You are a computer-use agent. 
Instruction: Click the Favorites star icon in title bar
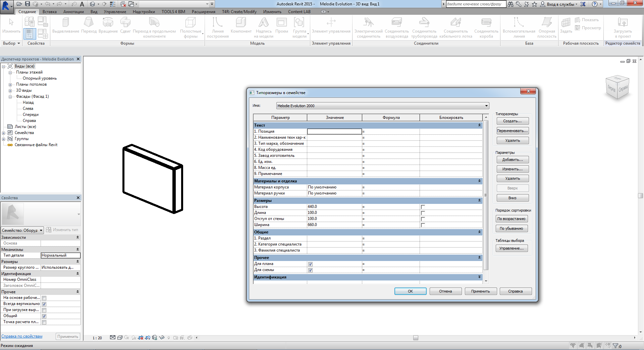point(535,4)
